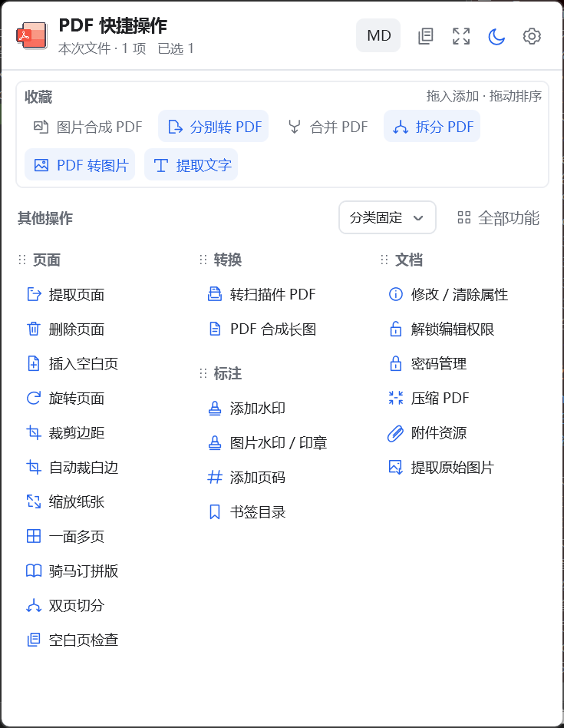
Task: Click the 书签目录 bookmark icon
Action: (x=215, y=511)
